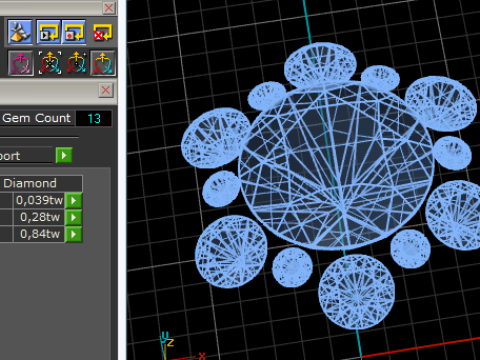
Task: Click green arrow beside 0,84tw
Action: point(74,234)
